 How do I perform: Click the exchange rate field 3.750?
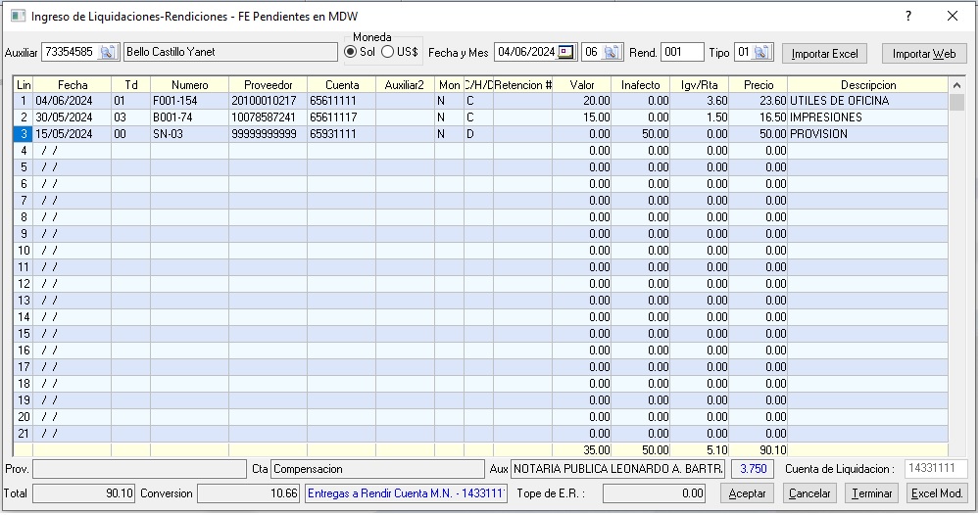[x=753, y=469]
